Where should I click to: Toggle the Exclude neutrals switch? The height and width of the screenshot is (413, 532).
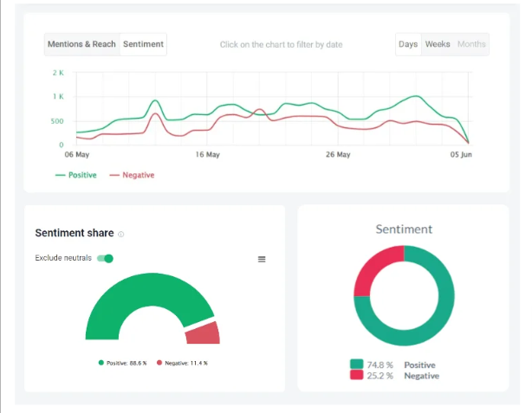click(x=105, y=258)
